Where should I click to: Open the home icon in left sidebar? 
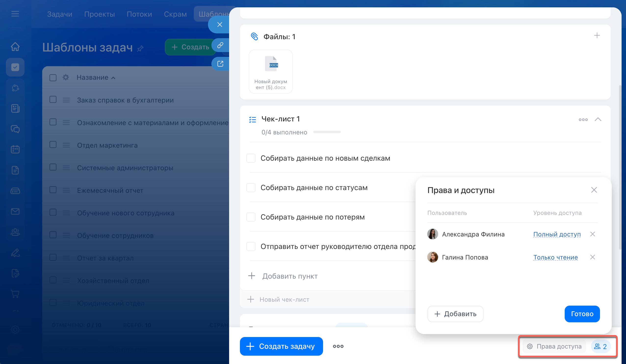(x=15, y=46)
